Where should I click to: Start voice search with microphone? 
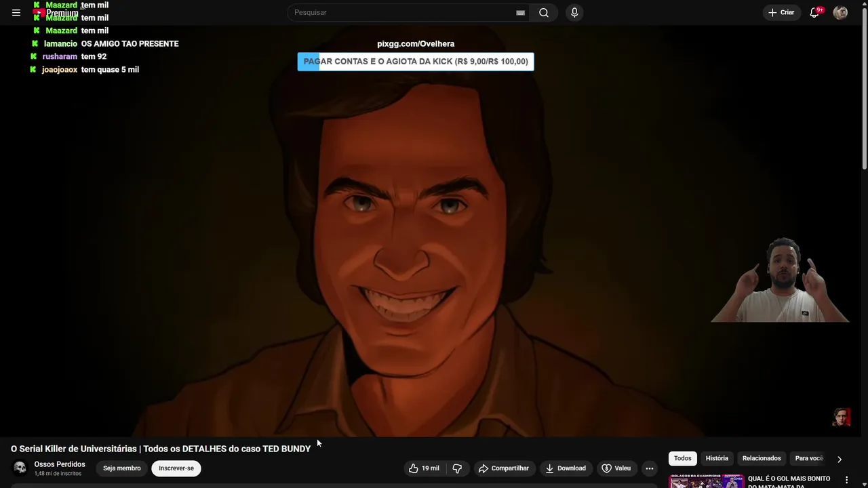tap(574, 12)
